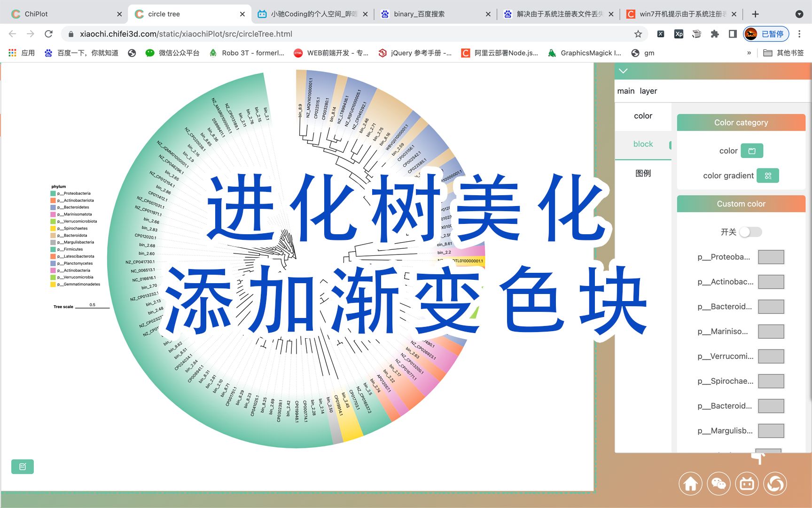Click the address bar URL
812x508 pixels.
click(x=186, y=34)
